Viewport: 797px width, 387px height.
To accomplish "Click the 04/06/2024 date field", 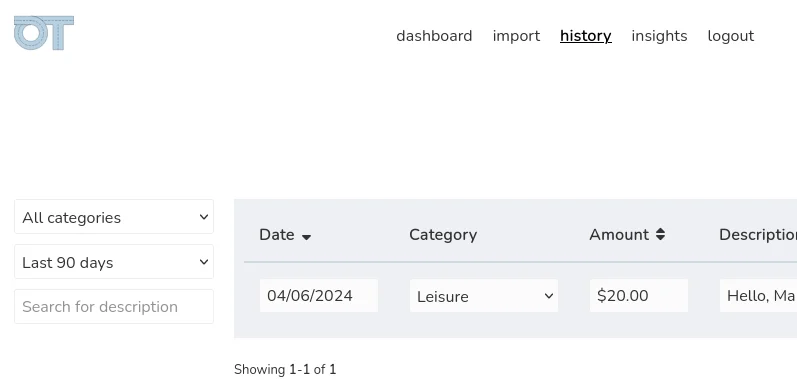I will pyautogui.click(x=319, y=295).
